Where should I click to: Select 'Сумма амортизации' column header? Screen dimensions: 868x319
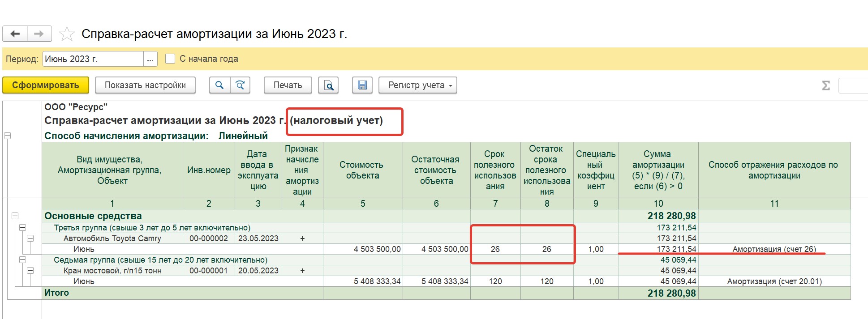coord(658,170)
